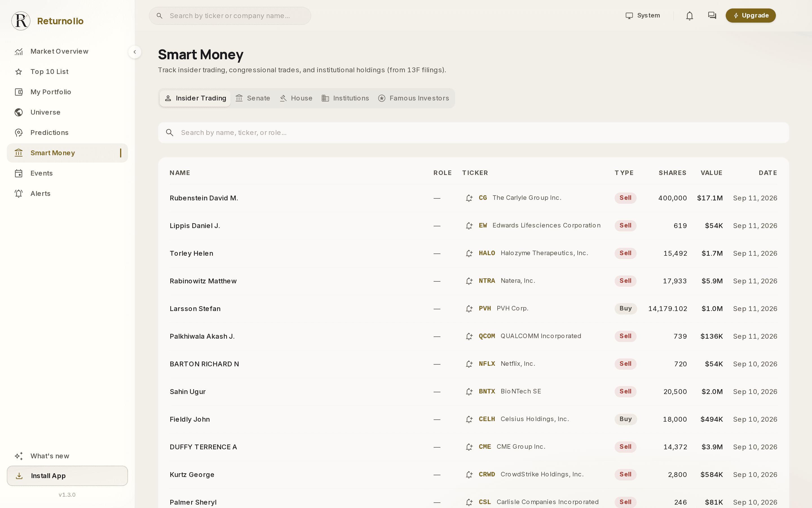Screen dimensions: 812x508
Task: Add alert for CG ticker row
Action: [x=469, y=198]
